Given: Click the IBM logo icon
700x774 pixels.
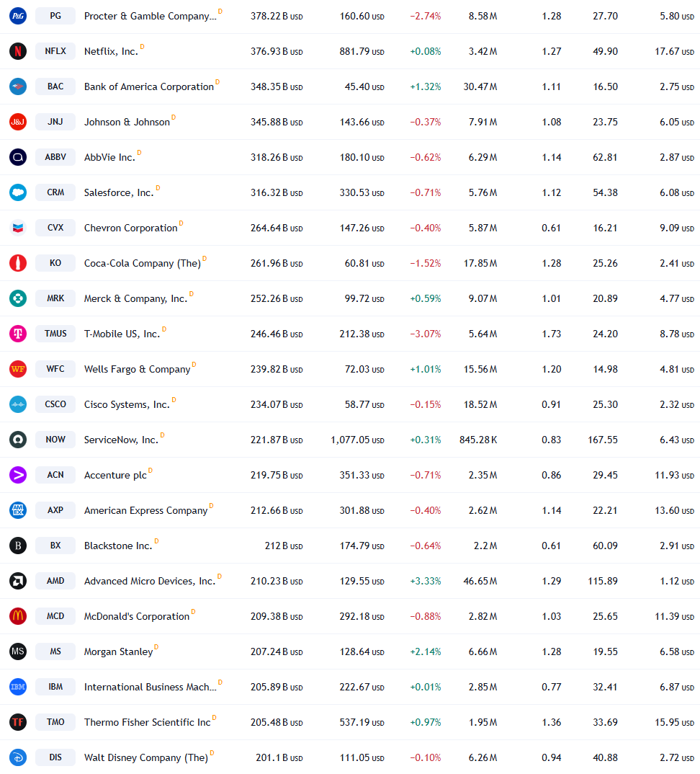Looking at the screenshot, I should (x=18, y=687).
